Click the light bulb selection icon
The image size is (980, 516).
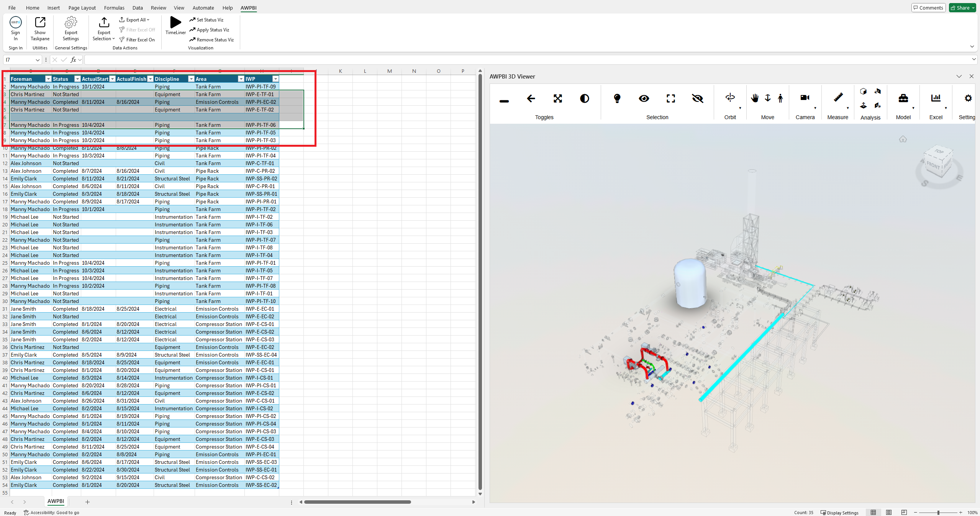coord(617,99)
